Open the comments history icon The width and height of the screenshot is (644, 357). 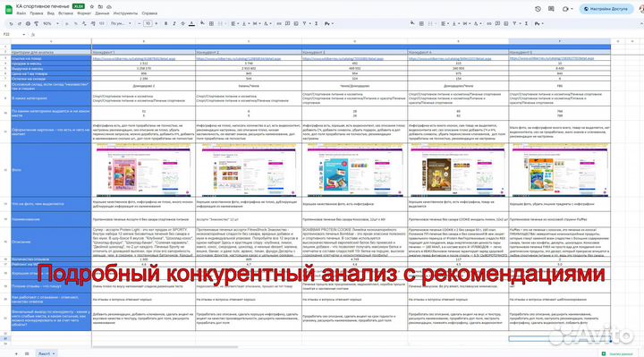551,9
